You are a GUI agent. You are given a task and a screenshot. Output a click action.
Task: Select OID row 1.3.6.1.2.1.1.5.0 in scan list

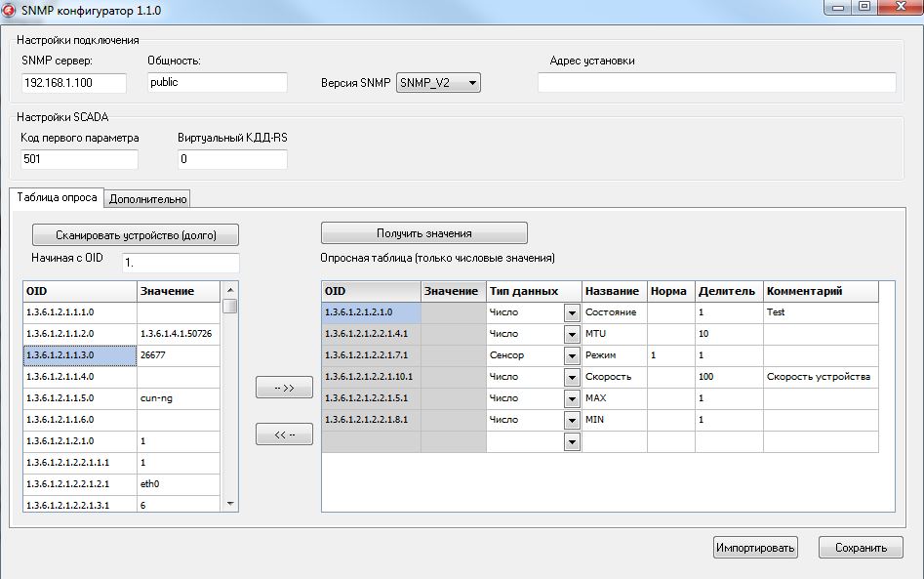[x=80, y=398]
